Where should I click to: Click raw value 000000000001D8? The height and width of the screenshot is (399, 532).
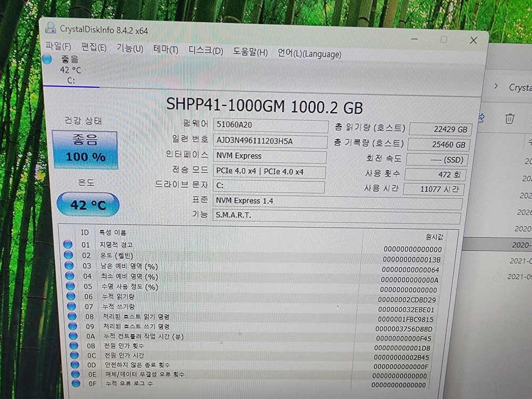coord(402,348)
